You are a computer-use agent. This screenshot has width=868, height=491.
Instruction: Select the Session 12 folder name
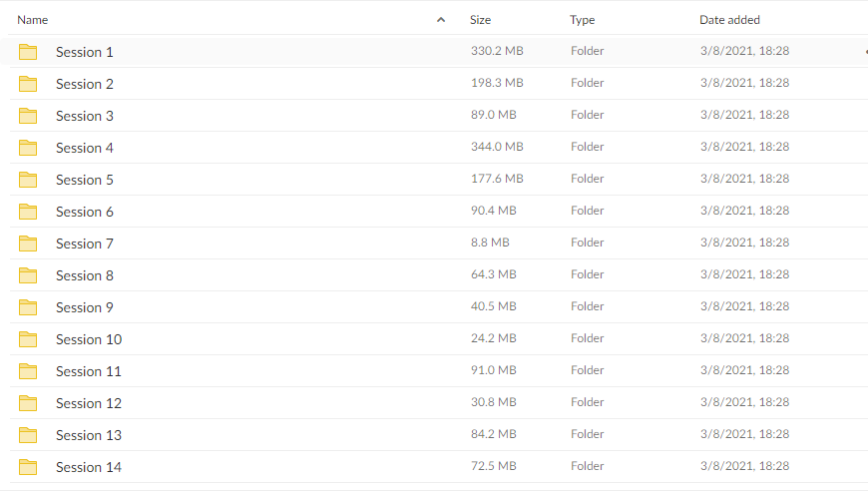(89, 403)
